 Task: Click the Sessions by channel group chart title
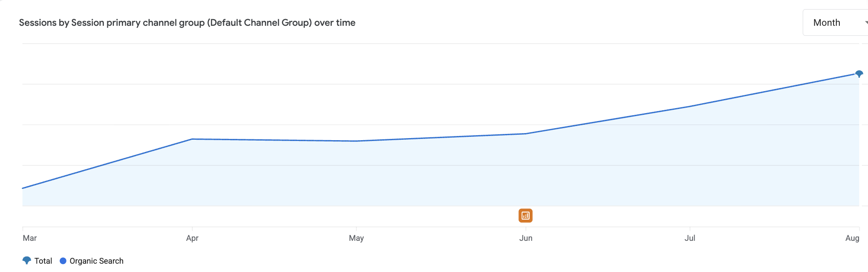[x=187, y=22]
